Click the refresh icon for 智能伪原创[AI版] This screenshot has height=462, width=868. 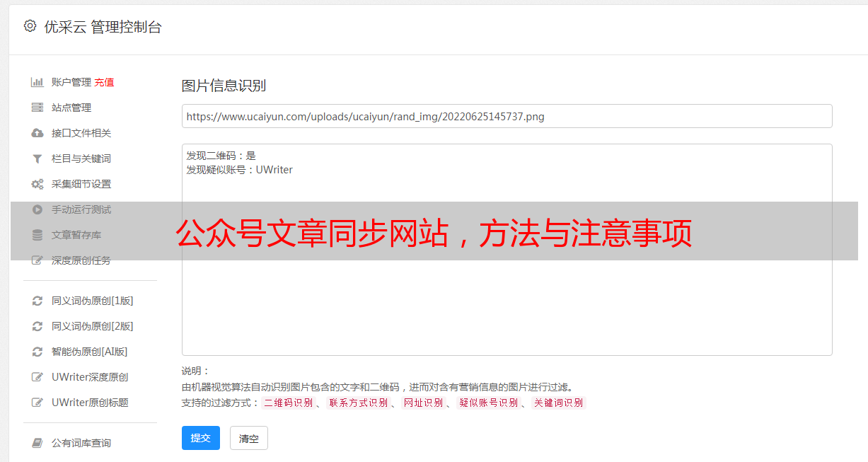tap(37, 352)
